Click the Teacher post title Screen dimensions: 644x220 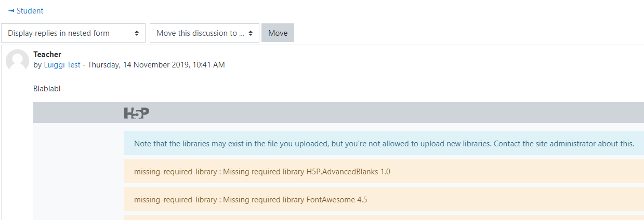(47, 54)
